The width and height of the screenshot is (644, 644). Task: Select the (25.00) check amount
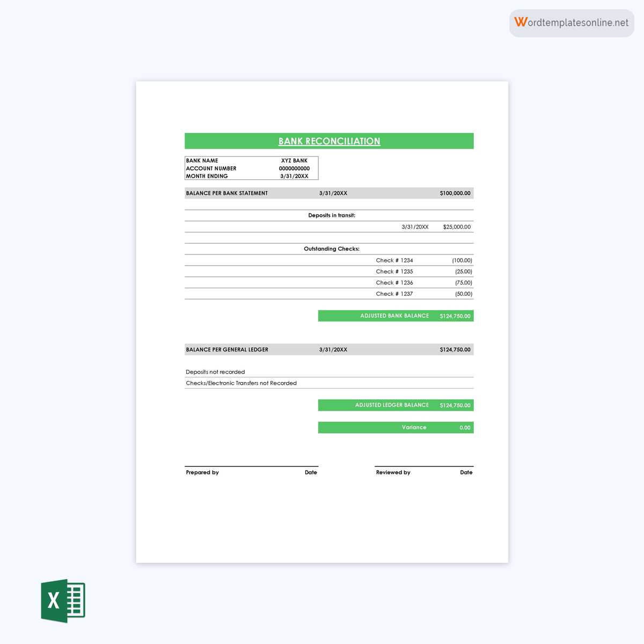pos(464,272)
